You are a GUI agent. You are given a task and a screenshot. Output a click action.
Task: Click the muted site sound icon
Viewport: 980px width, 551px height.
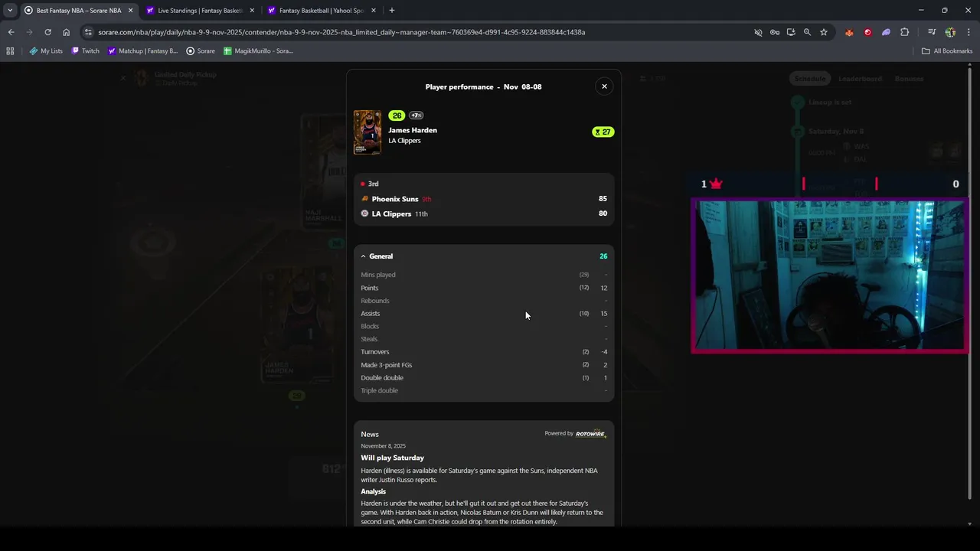(x=758, y=32)
